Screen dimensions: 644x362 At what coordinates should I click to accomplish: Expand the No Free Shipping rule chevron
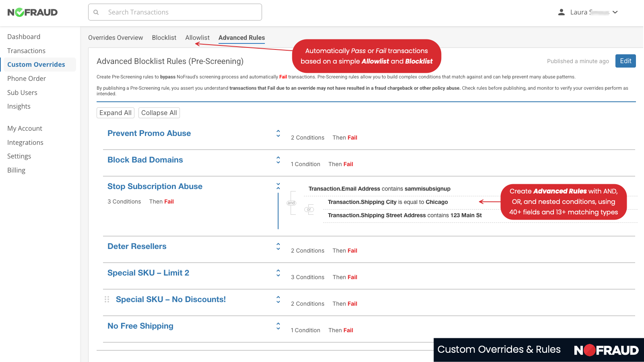pyautogui.click(x=278, y=326)
